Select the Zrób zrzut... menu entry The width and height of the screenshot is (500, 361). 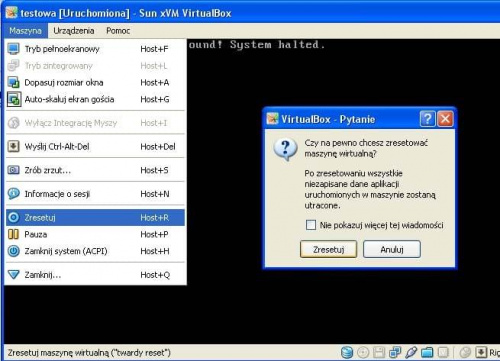tap(95, 170)
